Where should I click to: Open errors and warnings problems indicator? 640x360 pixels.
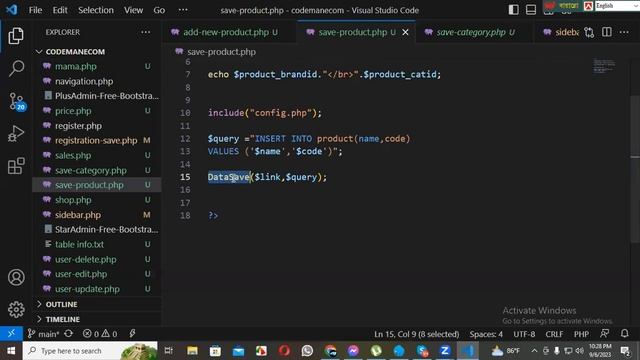click(100, 334)
